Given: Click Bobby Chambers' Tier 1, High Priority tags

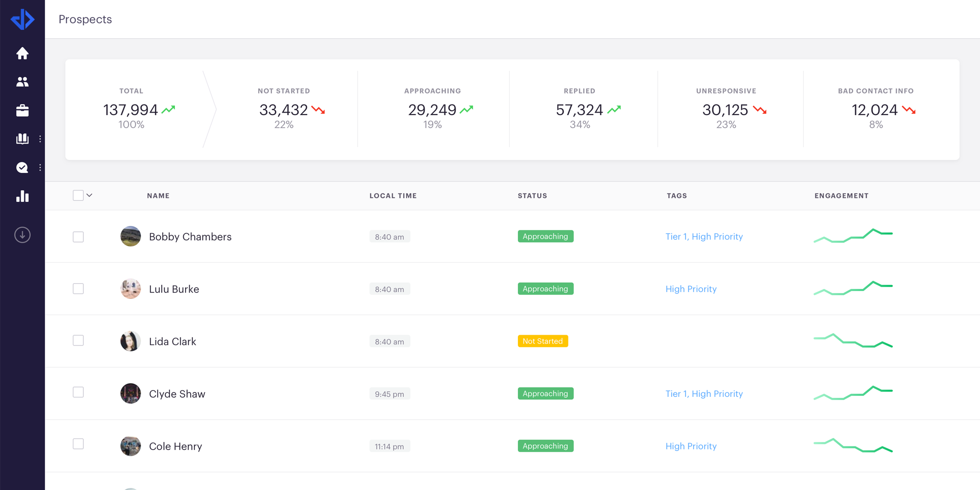Looking at the screenshot, I should (x=704, y=237).
